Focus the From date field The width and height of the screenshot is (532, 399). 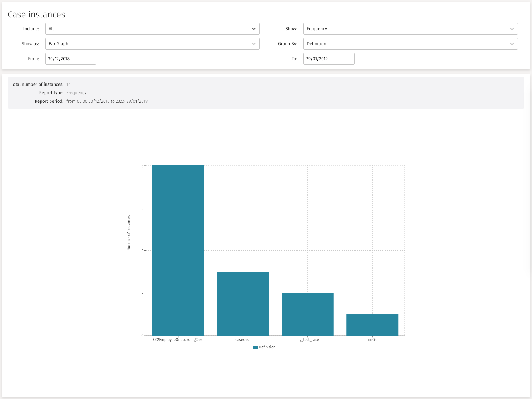point(71,59)
